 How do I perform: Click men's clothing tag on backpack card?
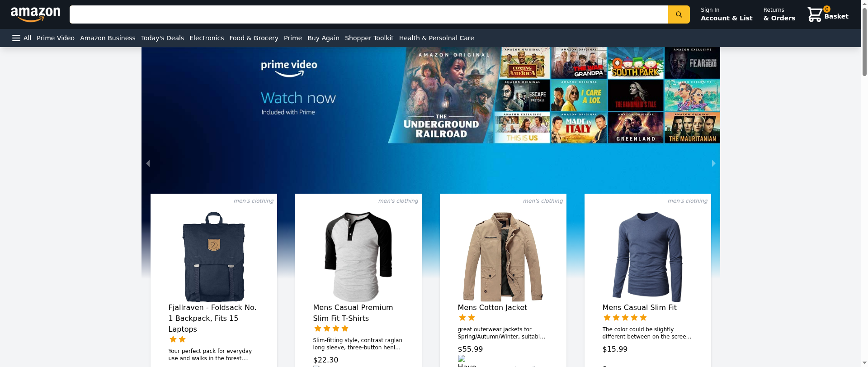coord(254,201)
